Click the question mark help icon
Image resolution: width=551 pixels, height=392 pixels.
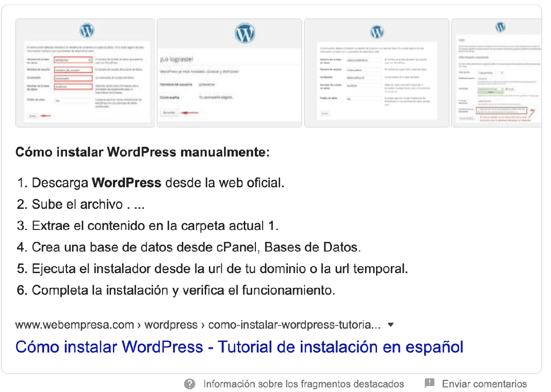pos(191,384)
